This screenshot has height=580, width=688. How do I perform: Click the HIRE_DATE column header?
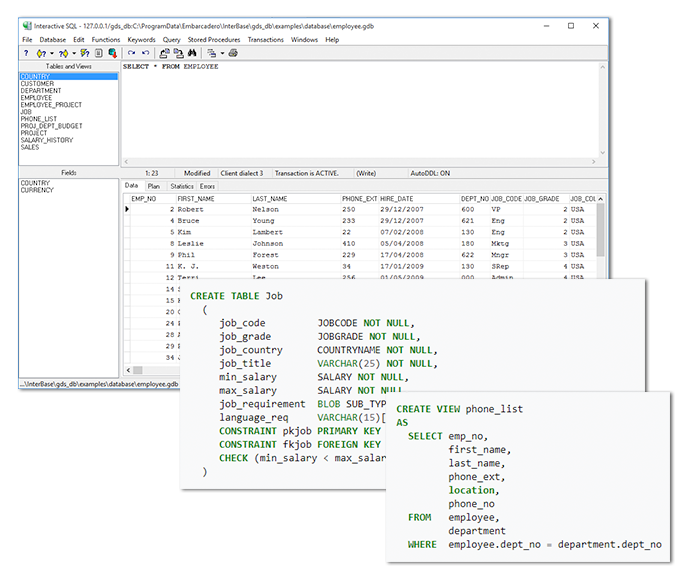tap(397, 199)
